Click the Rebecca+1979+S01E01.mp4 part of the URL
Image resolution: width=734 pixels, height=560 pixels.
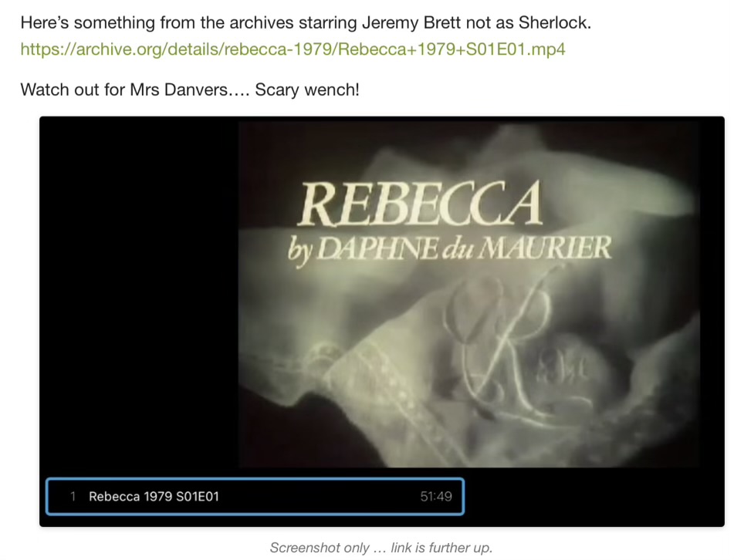[452, 49]
